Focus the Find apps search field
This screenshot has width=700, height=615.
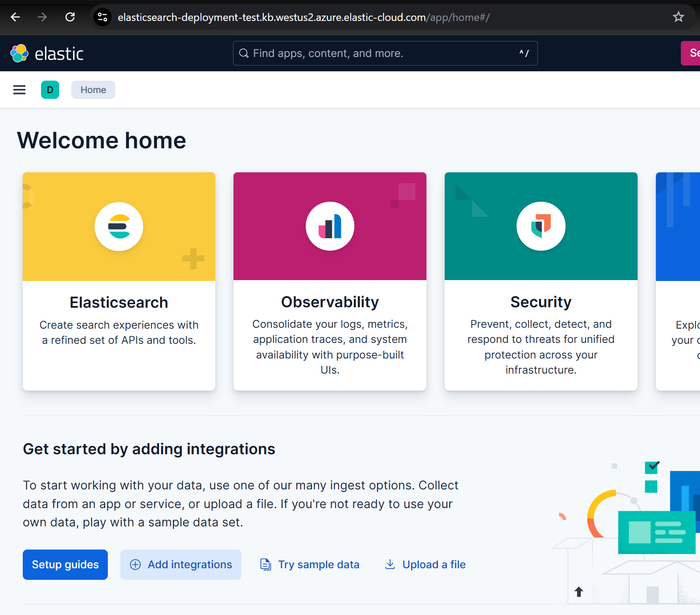[385, 53]
